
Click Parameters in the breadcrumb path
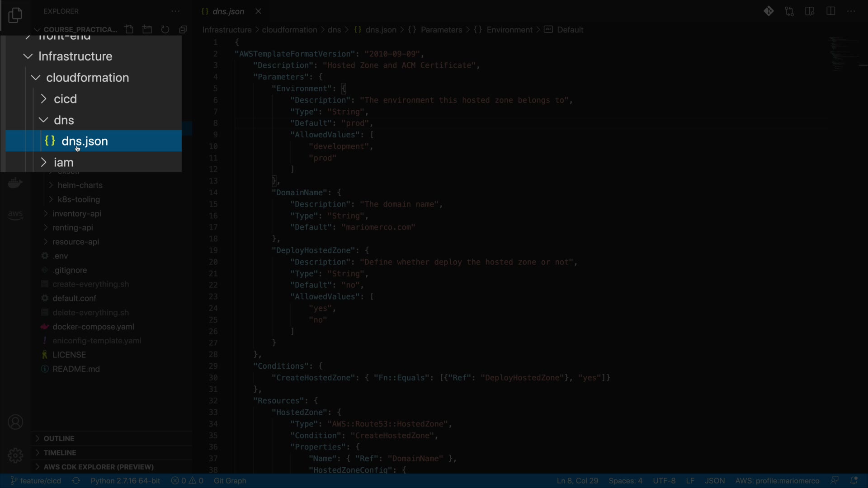[441, 30]
